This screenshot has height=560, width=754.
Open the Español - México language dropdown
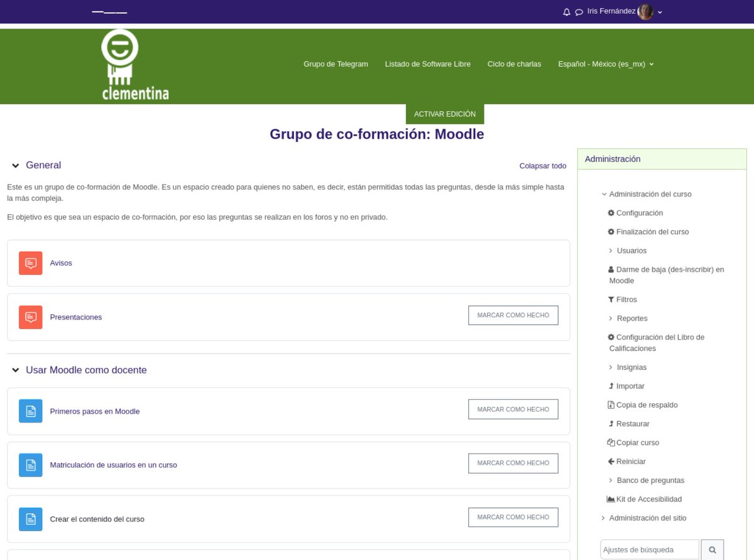[606, 64]
